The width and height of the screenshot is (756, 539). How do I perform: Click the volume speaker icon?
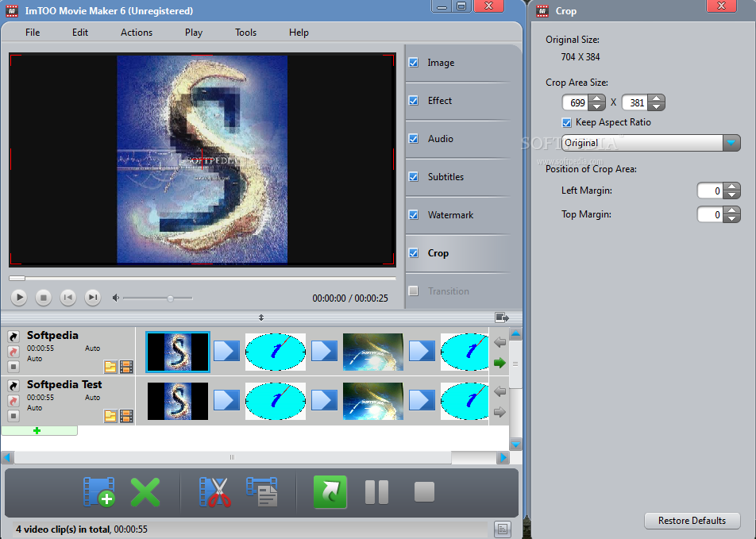[116, 298]
